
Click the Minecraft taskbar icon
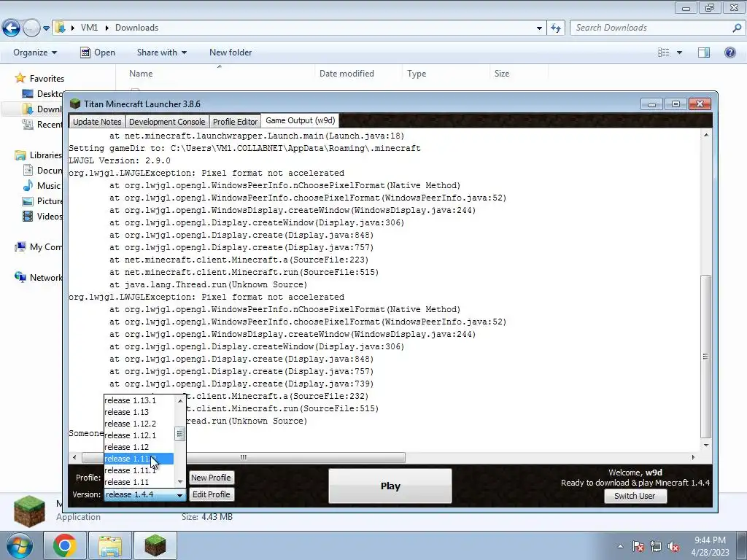tap(155, 545)
